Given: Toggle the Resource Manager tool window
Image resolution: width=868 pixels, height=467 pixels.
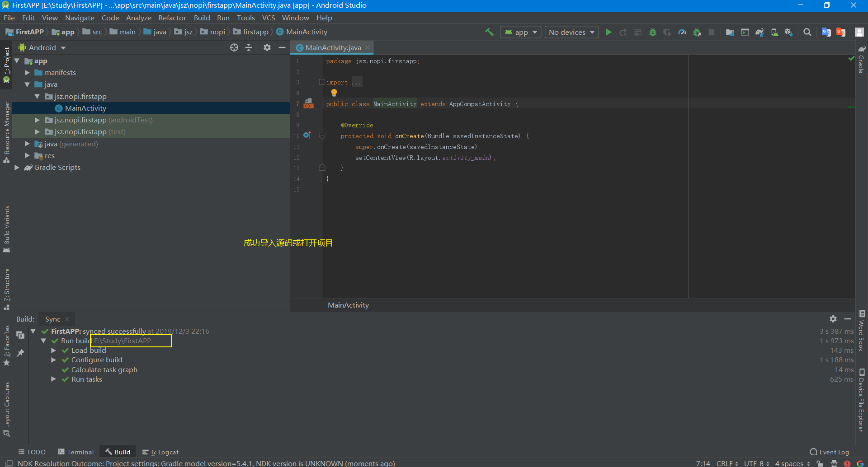Looking at the screenshot, I should [x=6, y=132].
